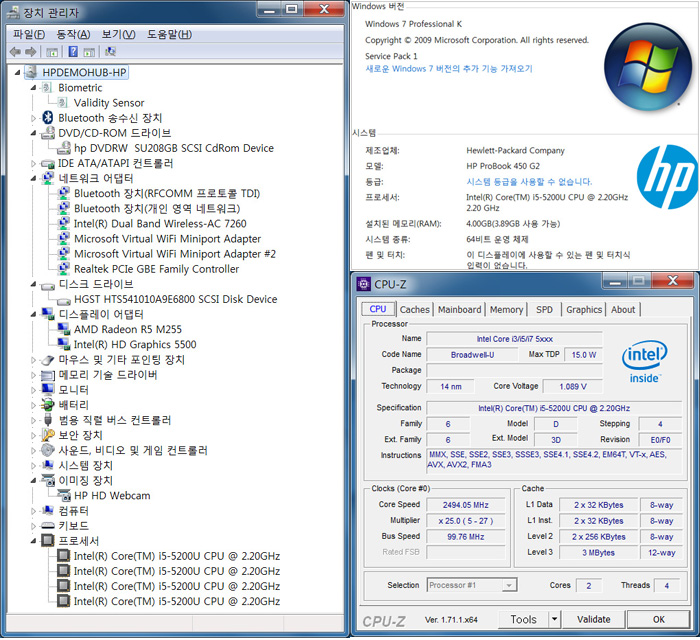Click the HP logo in system info

click(x=667, y=177)
